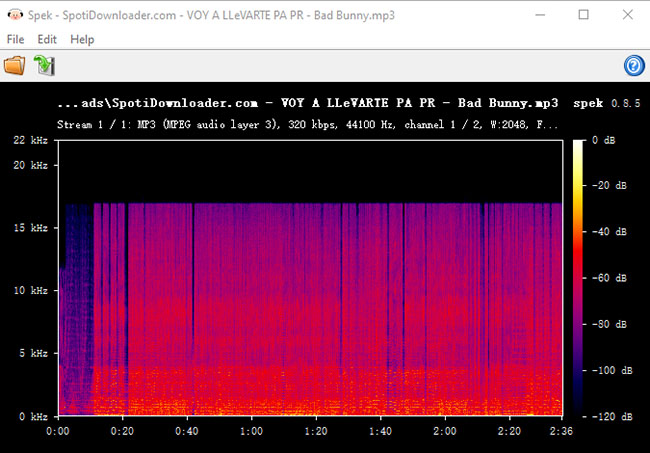Image resolution: width=650 pixels, height=453 pixels.
Task: Save the spectrogram using the green arrow icon
Action: 45,65
